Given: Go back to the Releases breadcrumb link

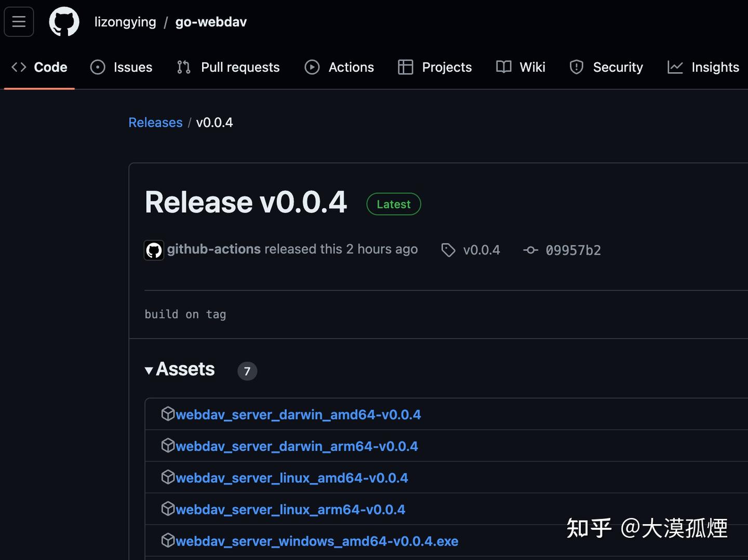Looking at the screenshot, I should 156,123.
